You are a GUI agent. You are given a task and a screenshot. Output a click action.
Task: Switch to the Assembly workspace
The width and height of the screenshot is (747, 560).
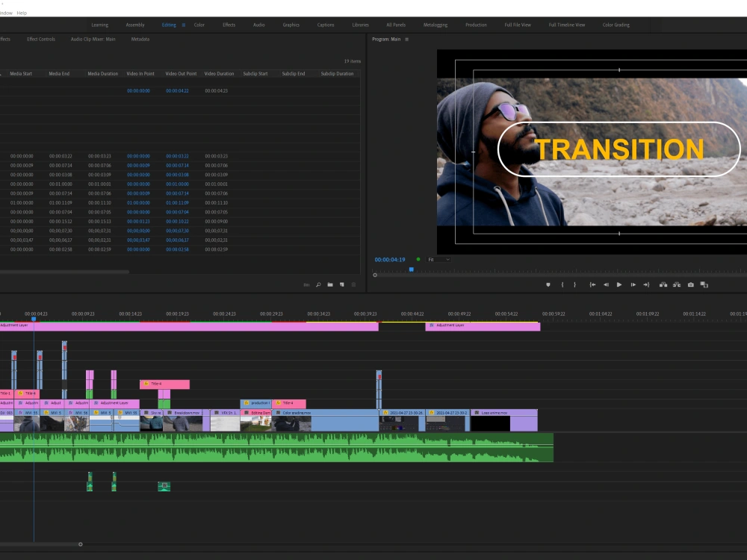pos(135,25)
